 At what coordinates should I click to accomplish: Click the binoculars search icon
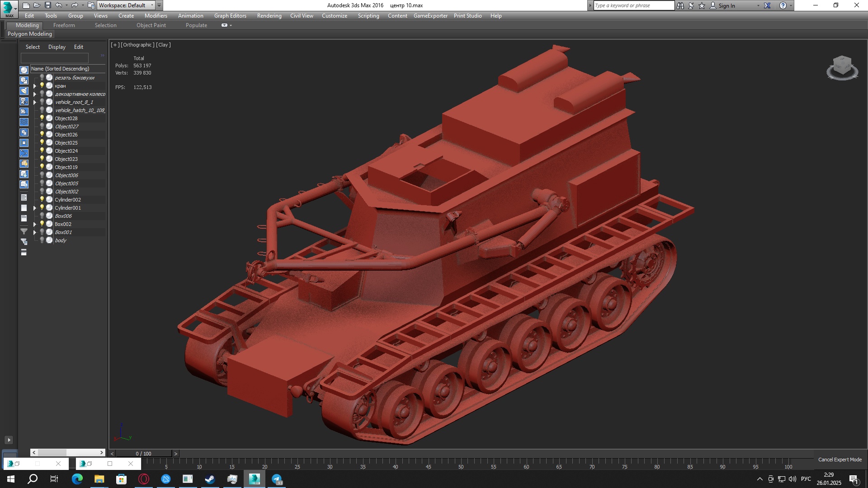(x=680, y=5)
